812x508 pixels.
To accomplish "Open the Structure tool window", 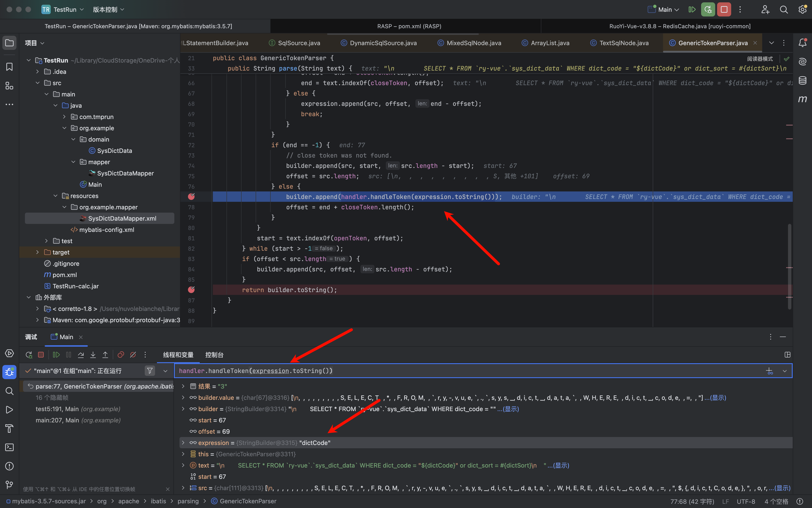I will click(x=9, y=86).
